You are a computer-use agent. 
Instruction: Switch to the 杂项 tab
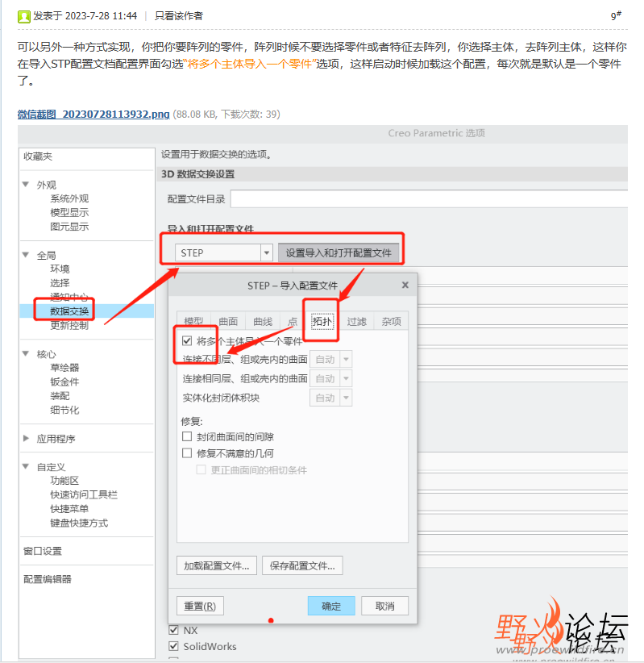(391, 322)
